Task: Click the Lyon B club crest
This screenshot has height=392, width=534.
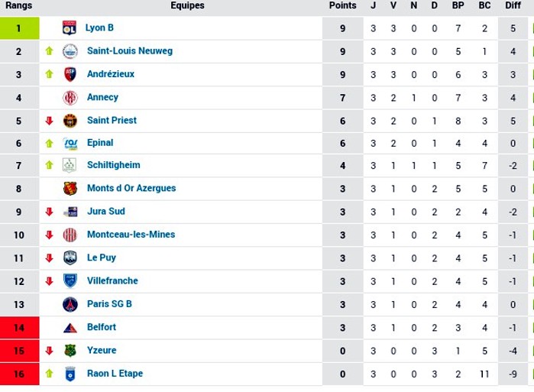Action: pos(70,28)
